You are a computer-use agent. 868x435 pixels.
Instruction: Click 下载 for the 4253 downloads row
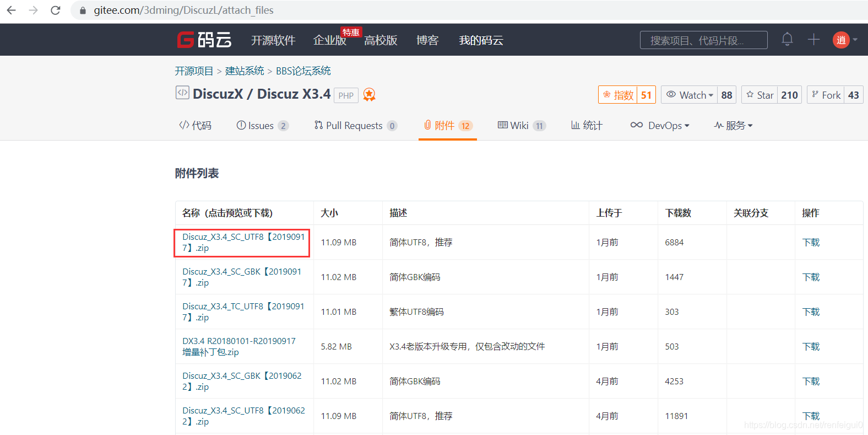pyautogui.click(x=811, y=382)
